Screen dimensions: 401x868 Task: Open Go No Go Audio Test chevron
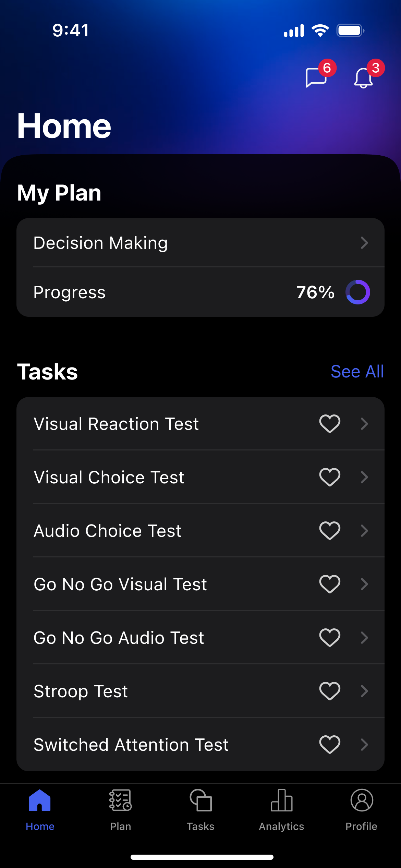coord(364,638)
